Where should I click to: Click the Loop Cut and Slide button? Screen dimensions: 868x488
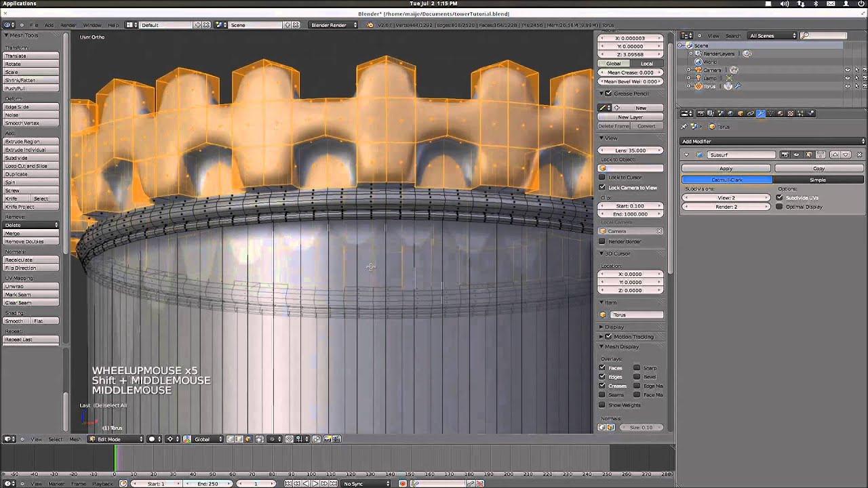pos(31,166)
